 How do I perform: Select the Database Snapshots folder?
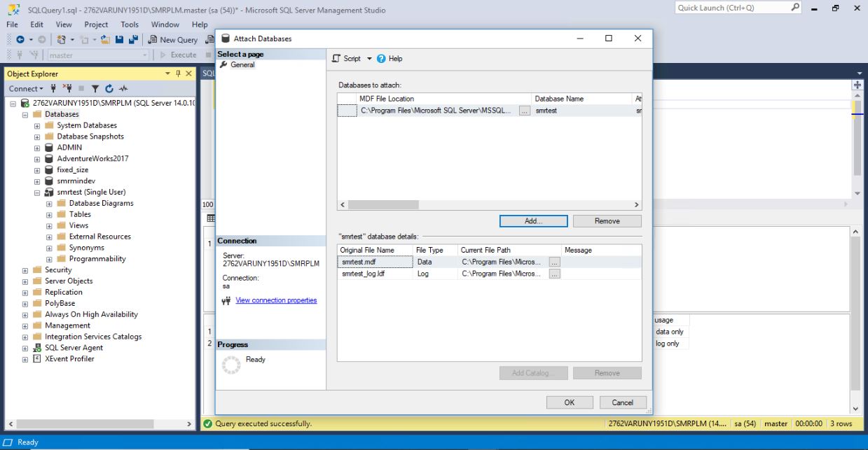(90, 136)
